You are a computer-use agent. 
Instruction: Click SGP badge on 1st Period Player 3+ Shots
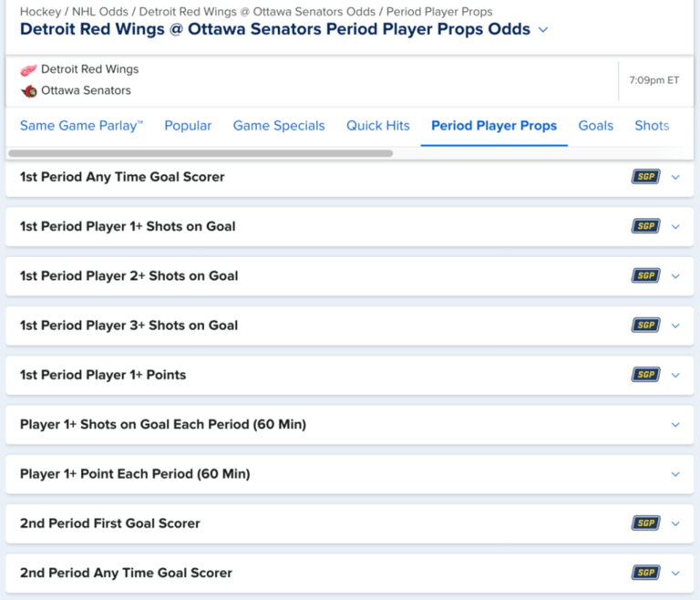645,325
